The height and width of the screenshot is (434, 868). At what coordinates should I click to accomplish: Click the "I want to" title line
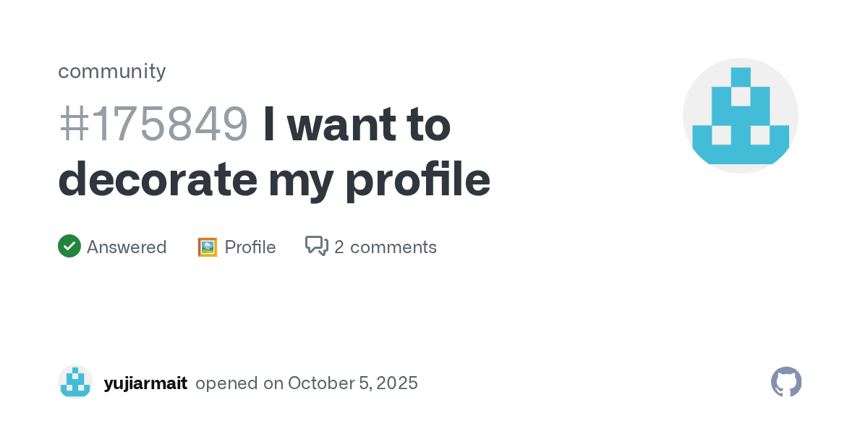coord(357,124)
